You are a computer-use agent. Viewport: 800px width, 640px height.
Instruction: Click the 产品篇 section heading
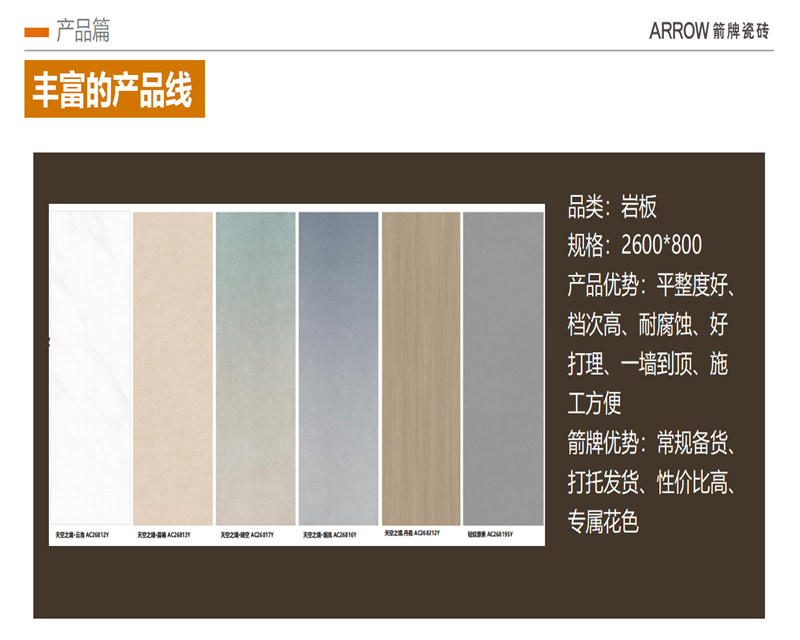83,31
